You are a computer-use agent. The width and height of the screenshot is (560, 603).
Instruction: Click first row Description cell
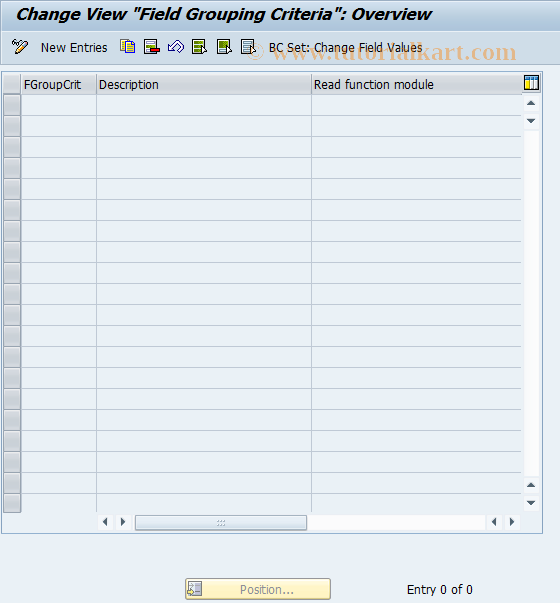pyautogui.click(x=204, y=105)
